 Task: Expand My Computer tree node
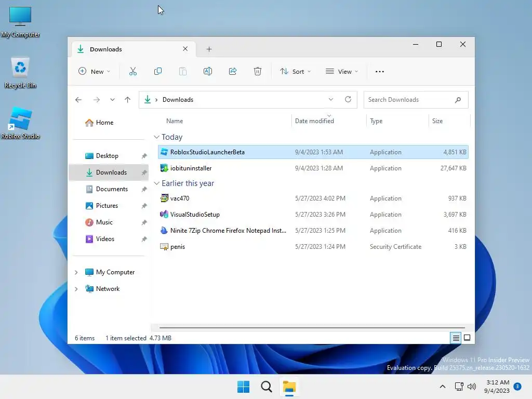coord(76,272)
